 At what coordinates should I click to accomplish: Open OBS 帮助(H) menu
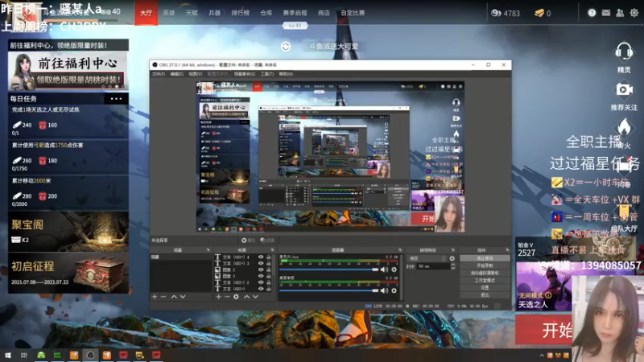[286, 74]
